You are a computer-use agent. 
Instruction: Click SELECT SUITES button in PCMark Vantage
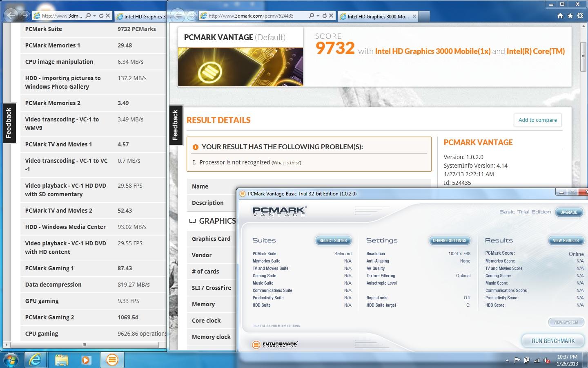[333, 240]
